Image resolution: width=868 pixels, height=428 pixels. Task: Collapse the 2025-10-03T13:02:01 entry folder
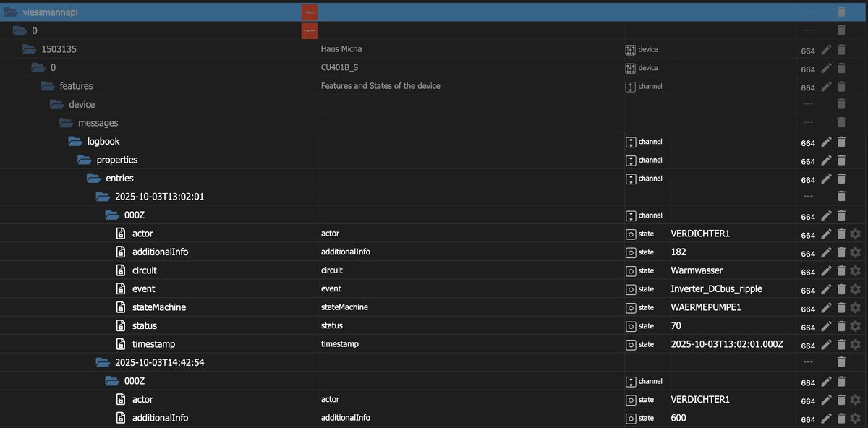click(103, 197)
